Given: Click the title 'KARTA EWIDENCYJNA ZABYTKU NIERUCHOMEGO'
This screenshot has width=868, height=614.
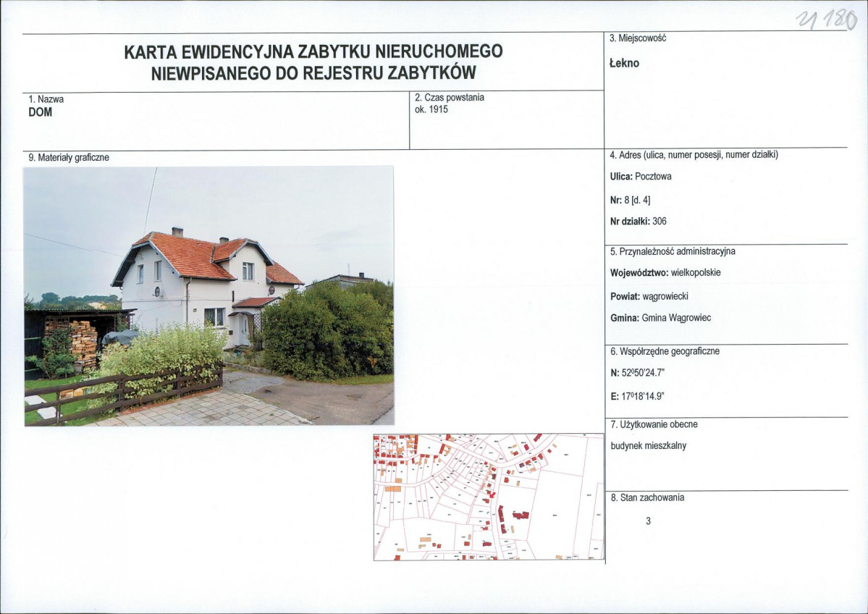Looking at the screenshot, I should pos(313,51).
